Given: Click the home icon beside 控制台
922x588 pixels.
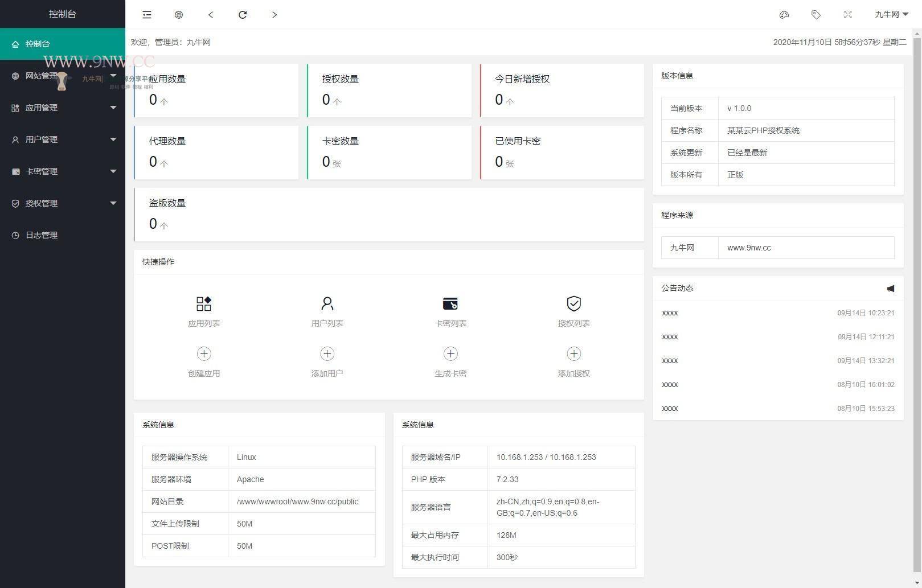Looking at the screenshot, I should 15,44.
